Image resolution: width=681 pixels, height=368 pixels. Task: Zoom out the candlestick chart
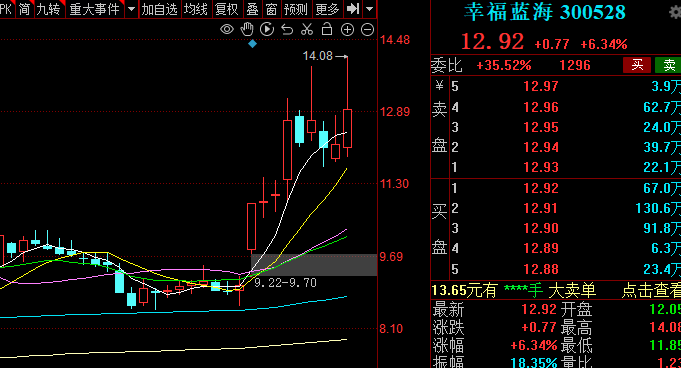click(x=367, y=30)
